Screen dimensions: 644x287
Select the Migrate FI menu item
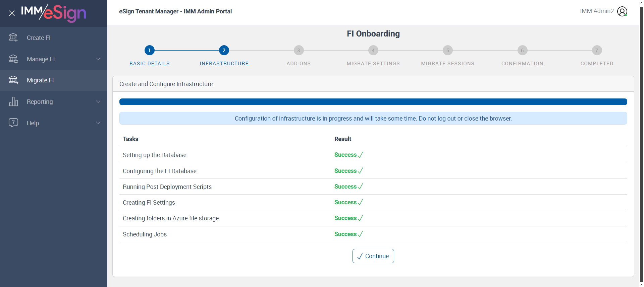pos(40,80)
